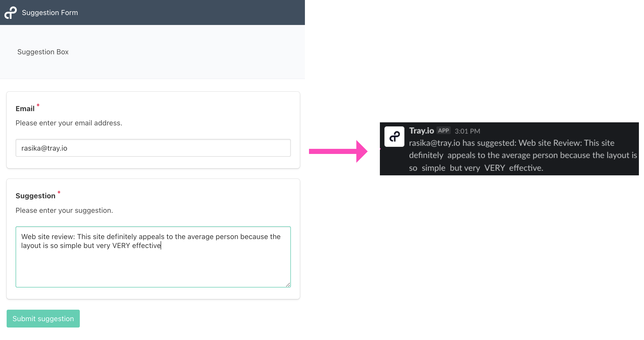This screenshot has width=644, height=340.
Task: Click the 3:01 PM message timestamp
Action: [x=467, y=131]
